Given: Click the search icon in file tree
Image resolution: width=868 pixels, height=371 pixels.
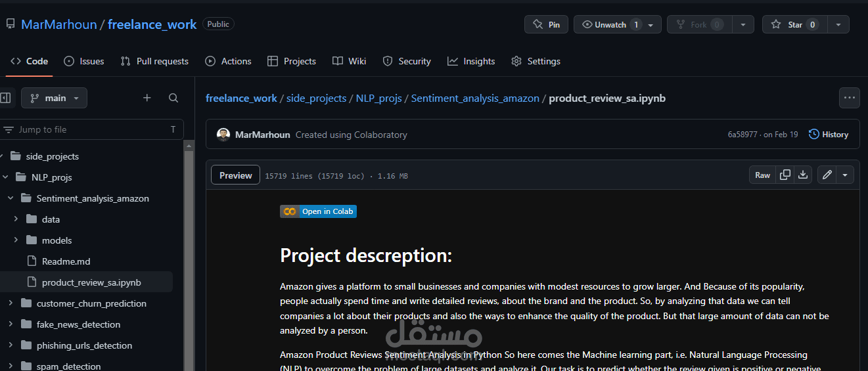Looking at the screenshot, I should pos(173,98).
